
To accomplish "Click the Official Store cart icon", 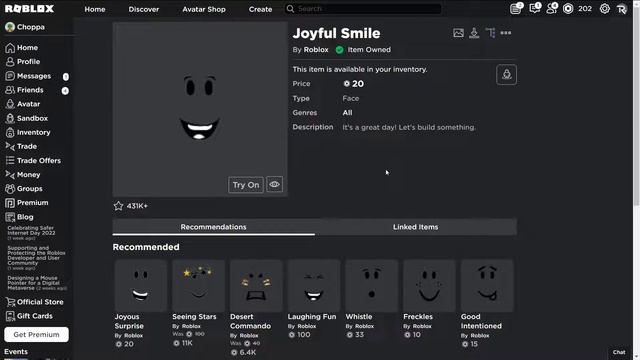I will [10, 302].
